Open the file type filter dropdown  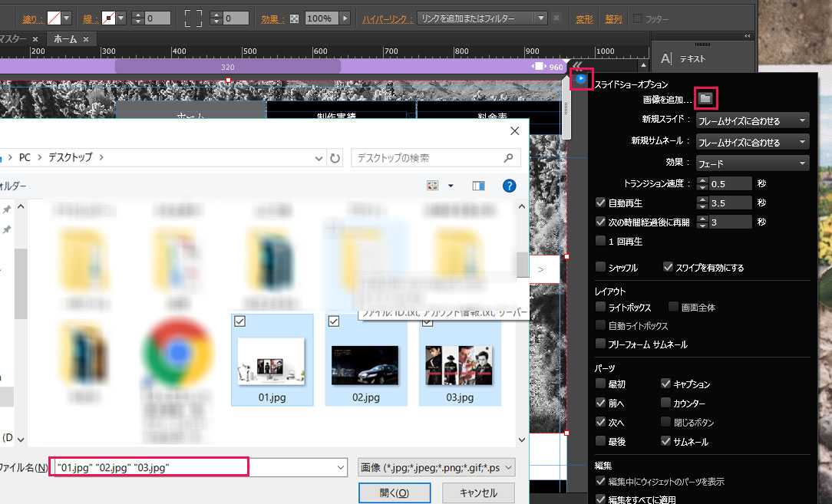(436, 467)
